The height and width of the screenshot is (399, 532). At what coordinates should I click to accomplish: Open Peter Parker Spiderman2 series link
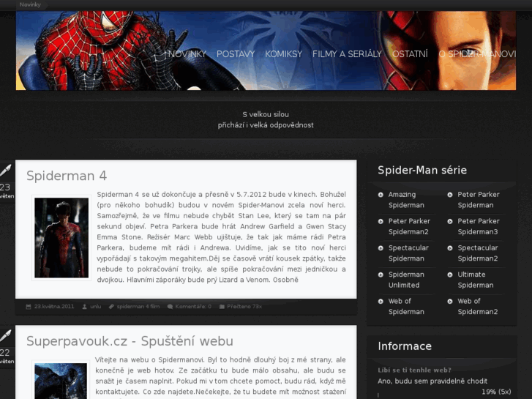pos(409,226)
